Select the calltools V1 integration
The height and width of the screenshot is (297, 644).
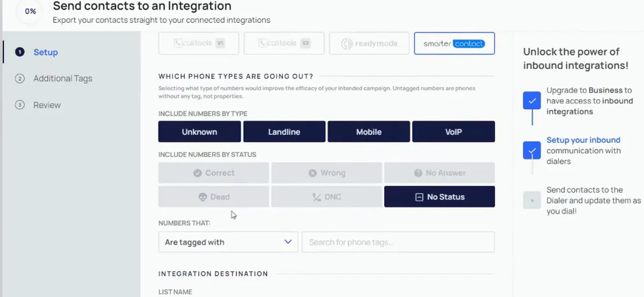click(198, 44)
